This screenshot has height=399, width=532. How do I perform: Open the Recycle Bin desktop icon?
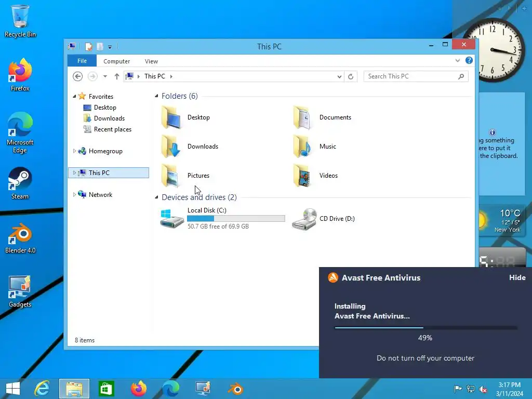pyautogui.click(x=20, y=21)
